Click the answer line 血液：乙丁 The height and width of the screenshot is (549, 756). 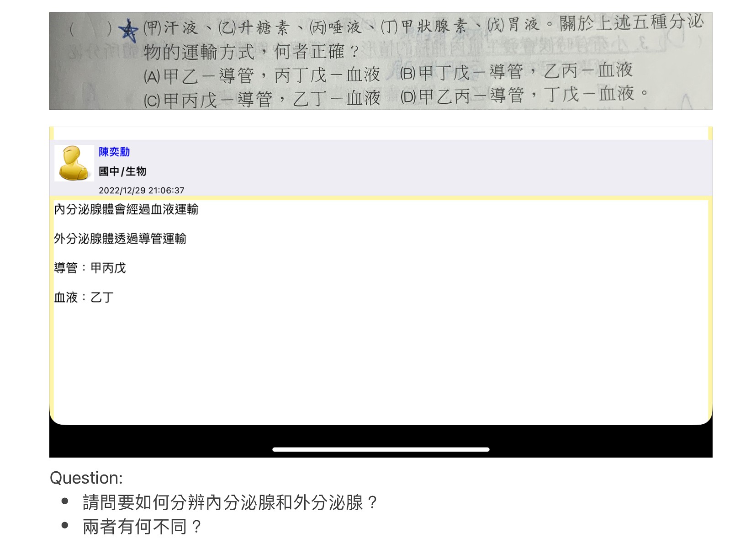(x=84, y=298)
